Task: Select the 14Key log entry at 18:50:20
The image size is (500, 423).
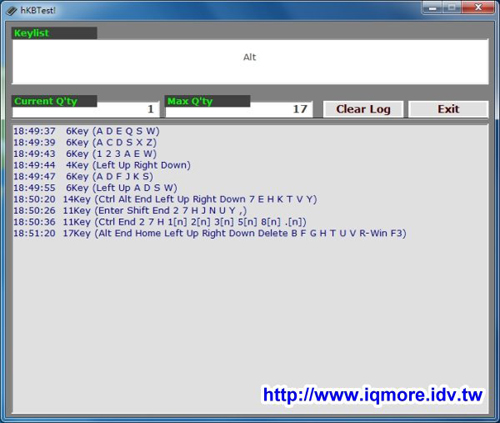Action: pos(165,199)
